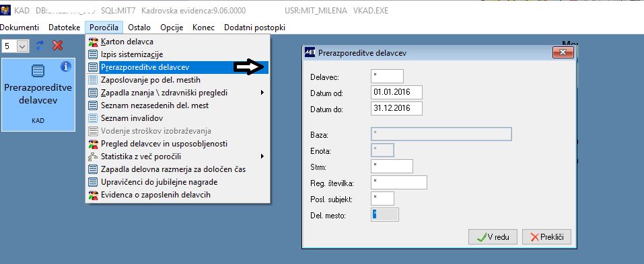This screenshot has height=264, width=644.
Task: Select Upravičenci do jubilejne nagrade
Action: coord(178,182)
